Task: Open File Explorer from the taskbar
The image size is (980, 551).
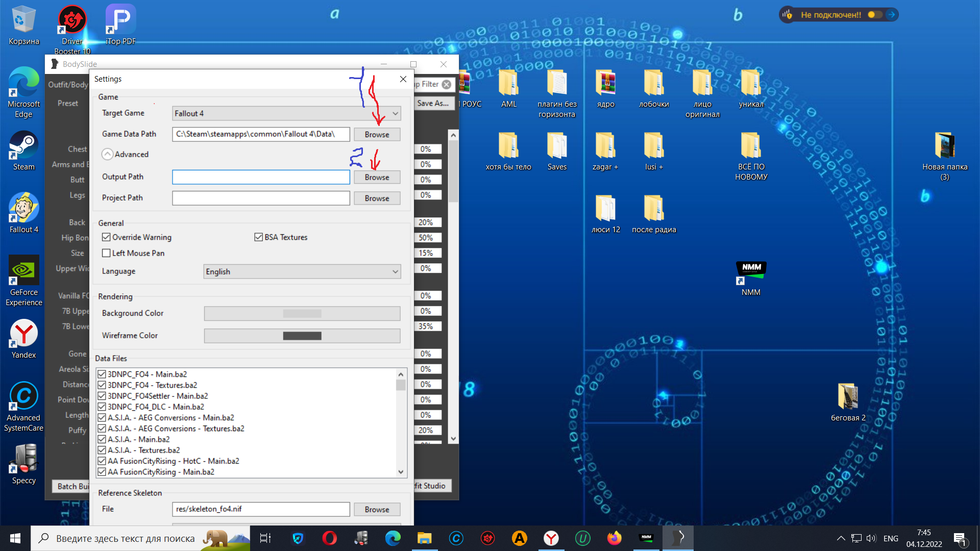Action: point(424,538)
